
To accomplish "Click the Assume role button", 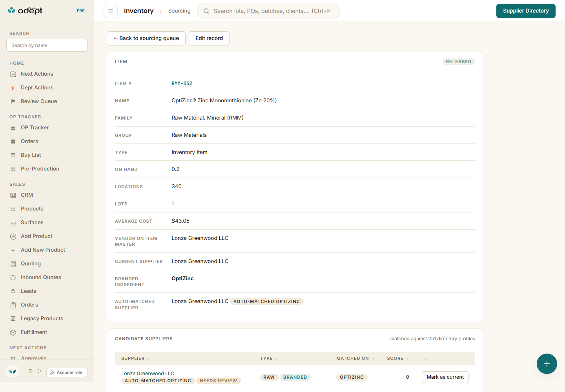I will 67,372.
